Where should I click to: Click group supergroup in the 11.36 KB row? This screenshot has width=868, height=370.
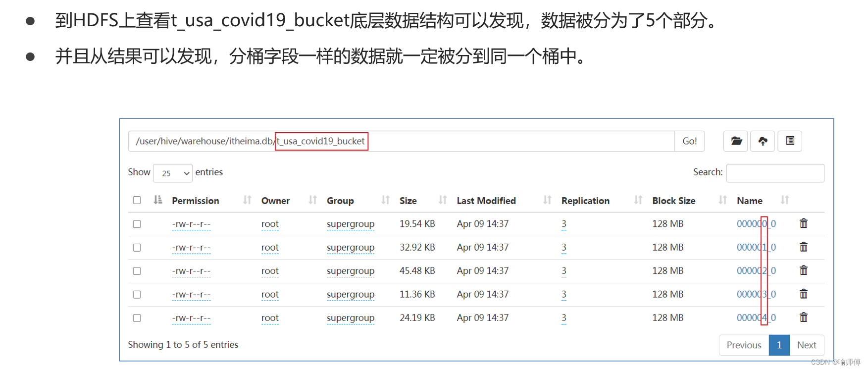click(x=351, y=294)
